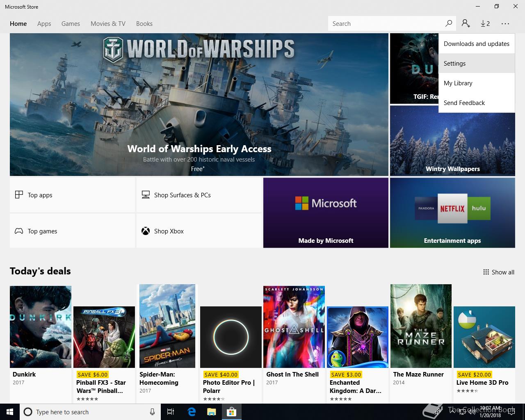Open the TGIF tile behind the menu
525x420 pixels.
click(414, 68)
